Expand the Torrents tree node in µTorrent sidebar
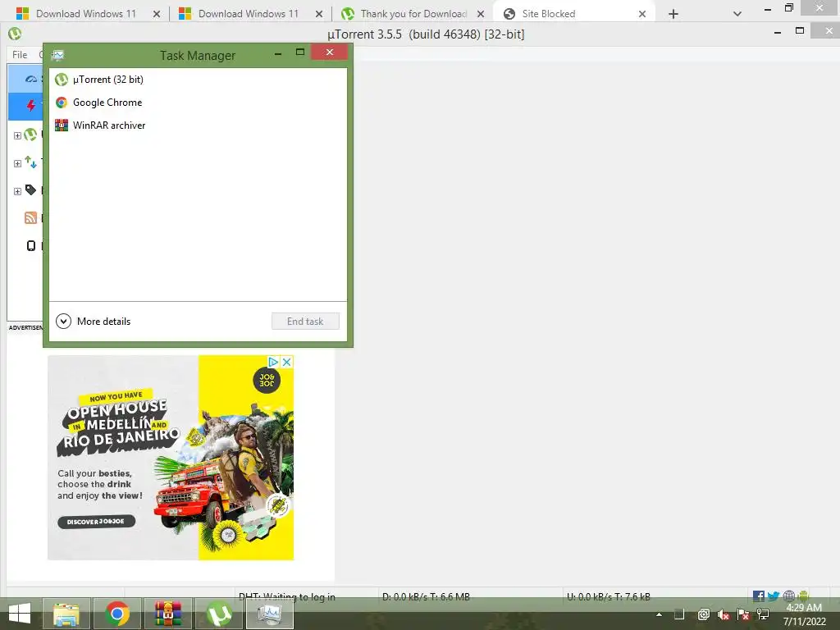Screen dimensions: 840x630 pos(17,135)
